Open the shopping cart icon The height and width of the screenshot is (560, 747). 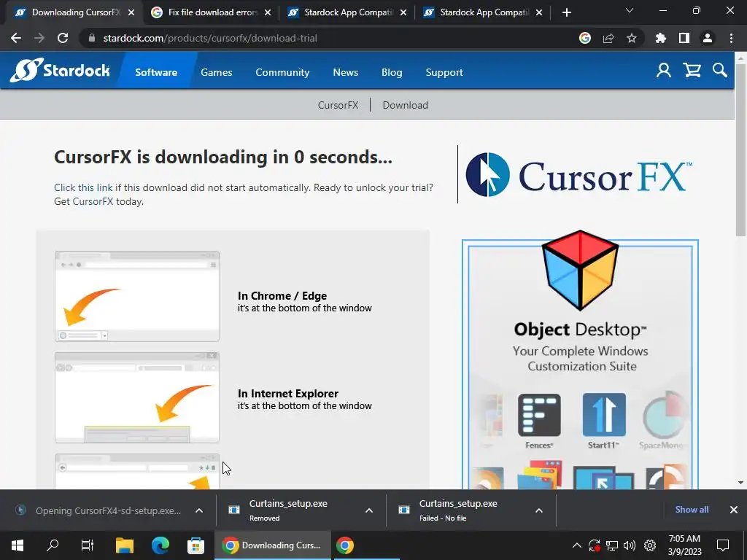pos(692,71)
